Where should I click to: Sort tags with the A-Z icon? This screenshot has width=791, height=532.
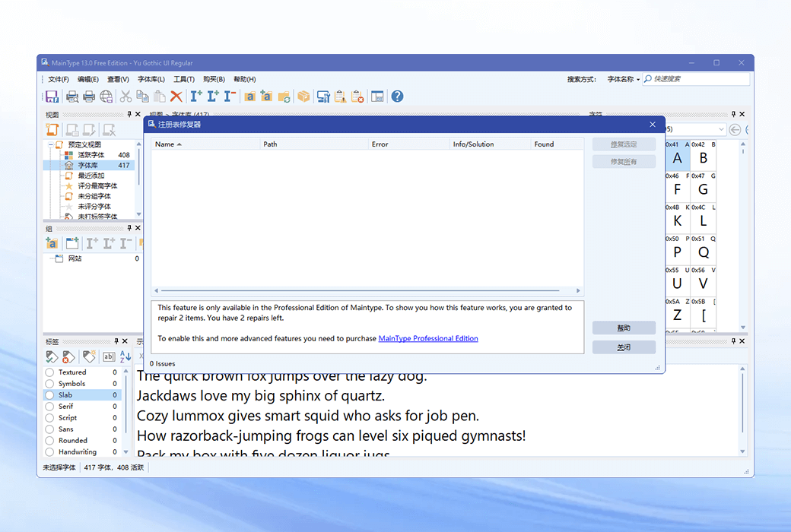point(125,356)
